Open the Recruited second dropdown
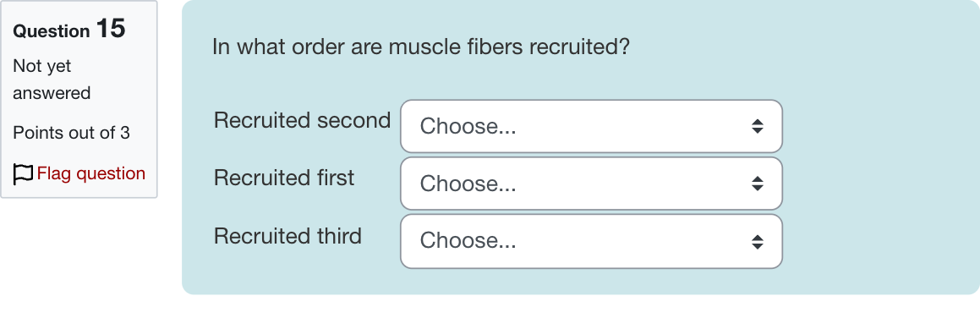The width and height of the screenshot is (980, 318). (591, 126)
